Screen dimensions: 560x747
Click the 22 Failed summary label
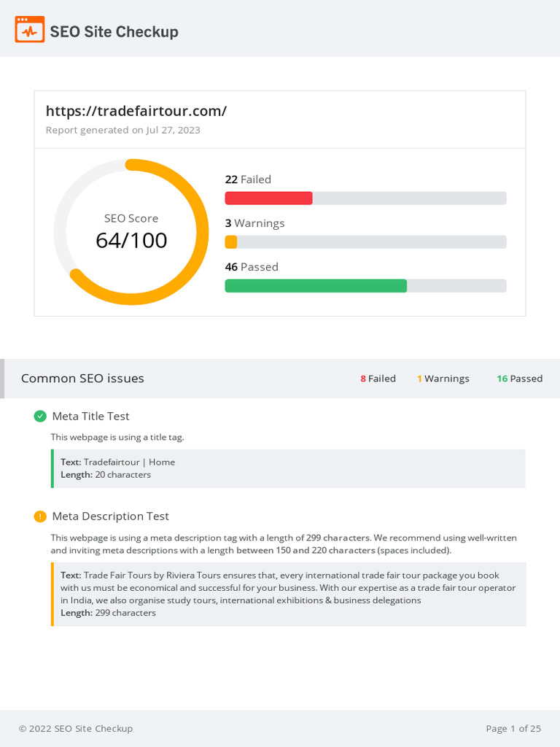point(248,179)
